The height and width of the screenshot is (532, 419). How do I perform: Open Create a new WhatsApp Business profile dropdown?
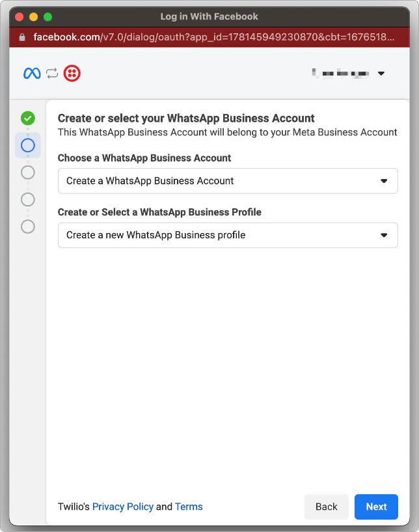click(x=228, y=235)
